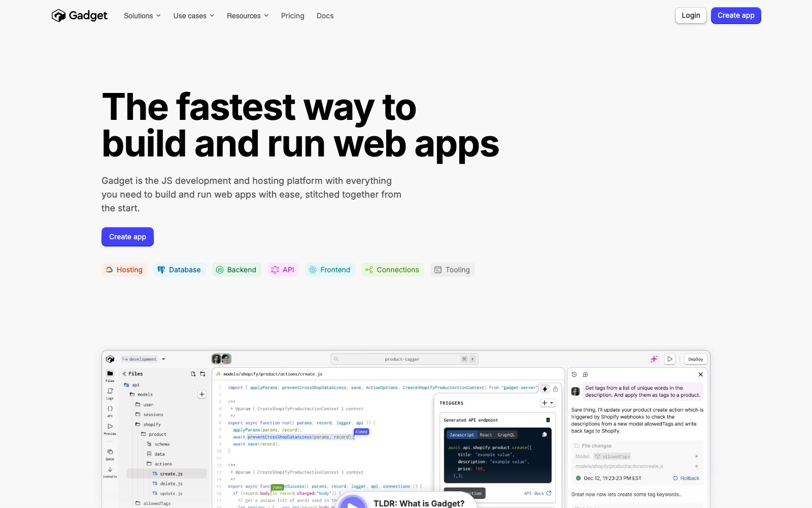Click Create app in the header
812x508 pixels.
[x=736, y=15]
